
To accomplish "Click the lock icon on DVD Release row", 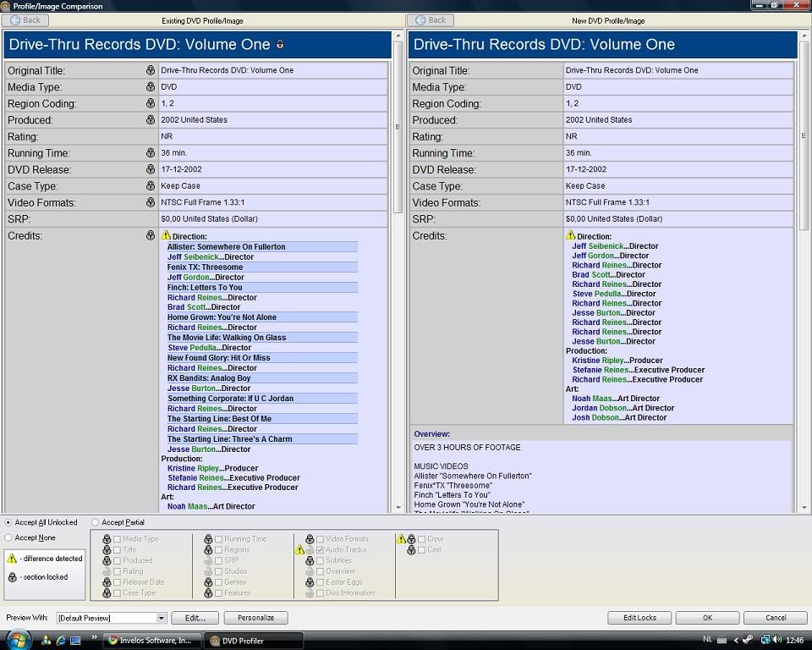I will click(151, 169).
